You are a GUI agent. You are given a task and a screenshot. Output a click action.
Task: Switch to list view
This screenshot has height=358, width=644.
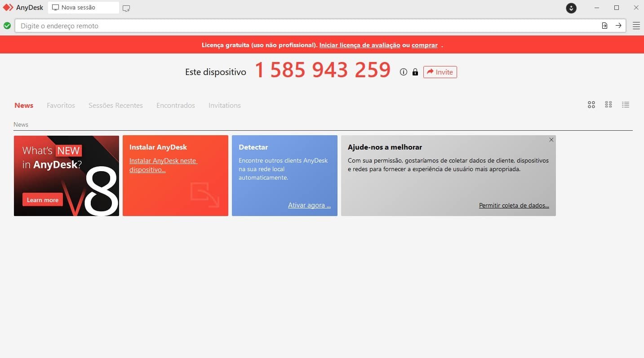[626, 105]
